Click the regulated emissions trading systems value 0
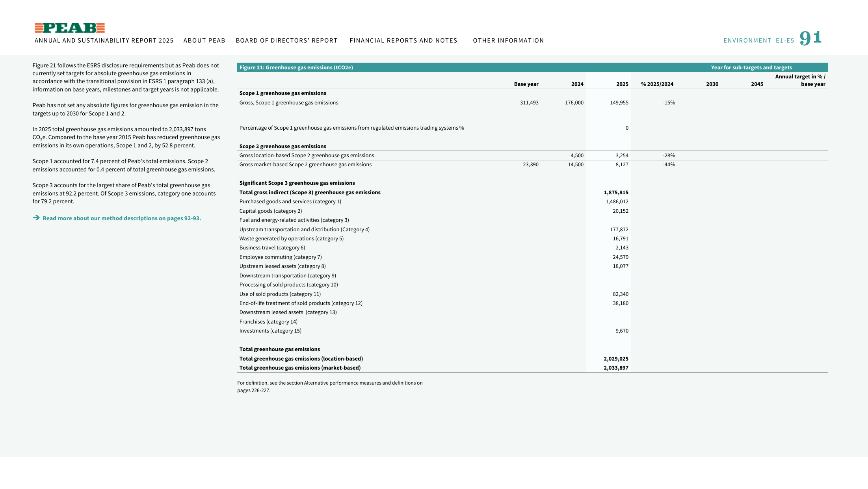This screenshot has height=489, width=868. 627,128
